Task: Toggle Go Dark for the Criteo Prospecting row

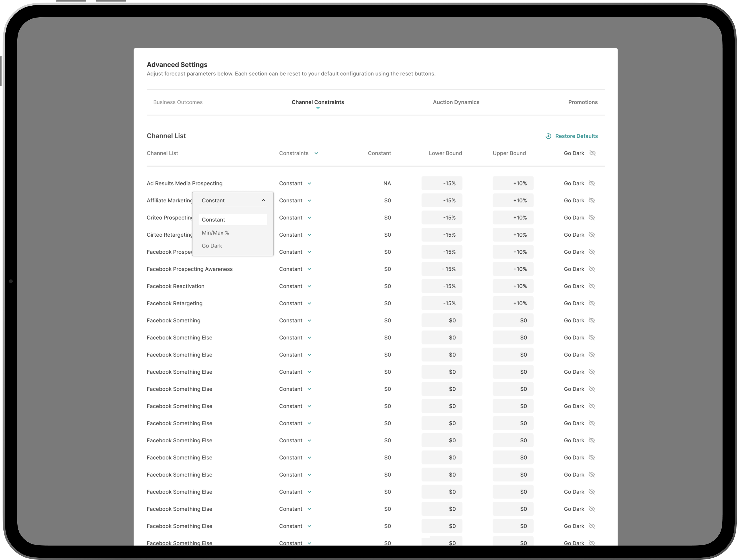Action: pos(592,218)
